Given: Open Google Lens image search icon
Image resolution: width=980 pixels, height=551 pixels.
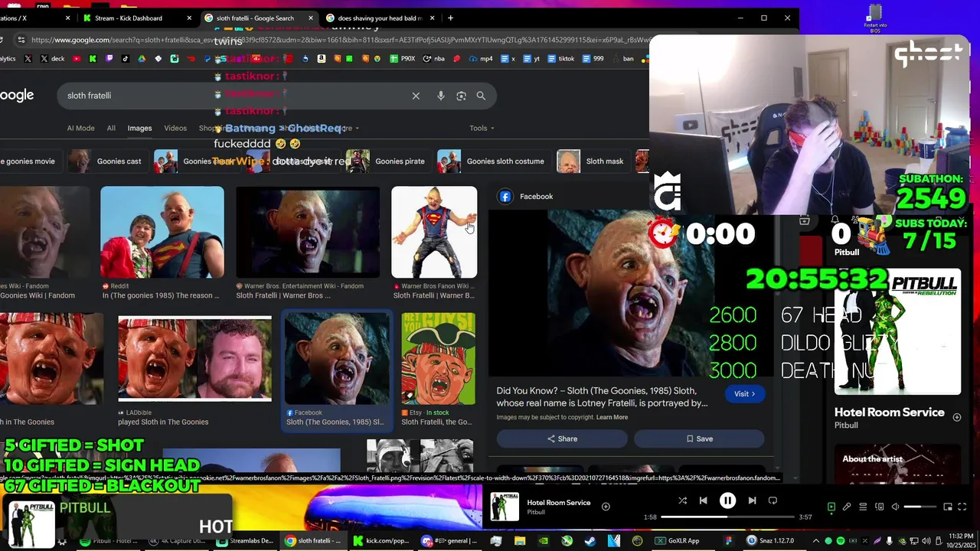Looking at the screenshot, I should 461,96.
